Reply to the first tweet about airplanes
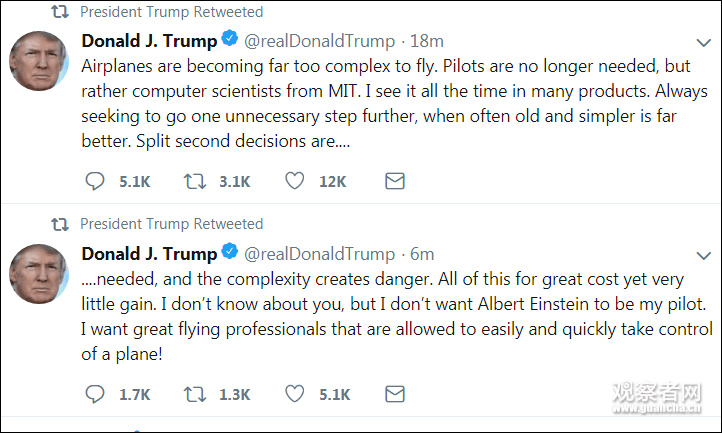The width and height of the screenshot is (722, 433). pyautogui.click(x=95, y=182)
